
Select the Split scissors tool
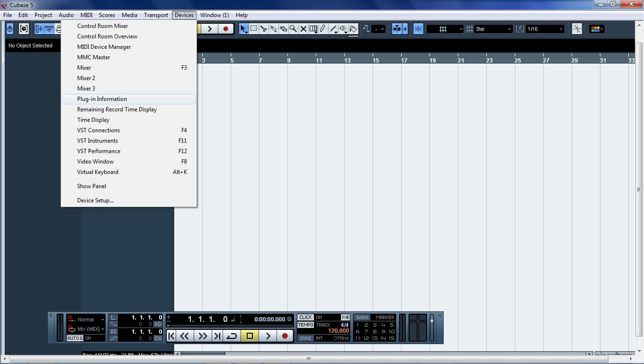click(x=264, y=29)
